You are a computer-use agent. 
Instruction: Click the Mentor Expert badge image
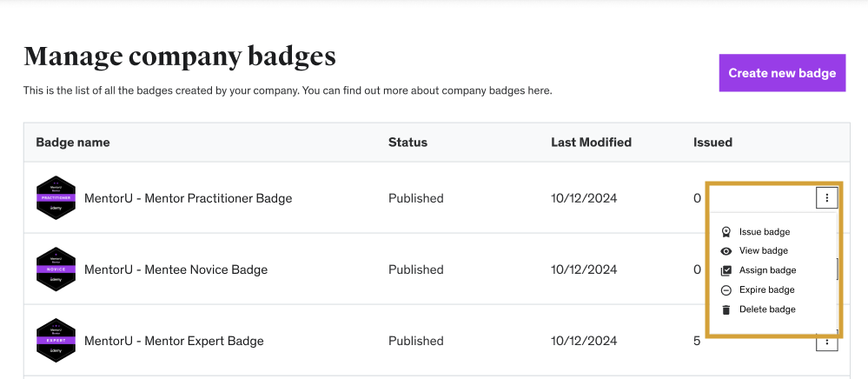(56, 341)
